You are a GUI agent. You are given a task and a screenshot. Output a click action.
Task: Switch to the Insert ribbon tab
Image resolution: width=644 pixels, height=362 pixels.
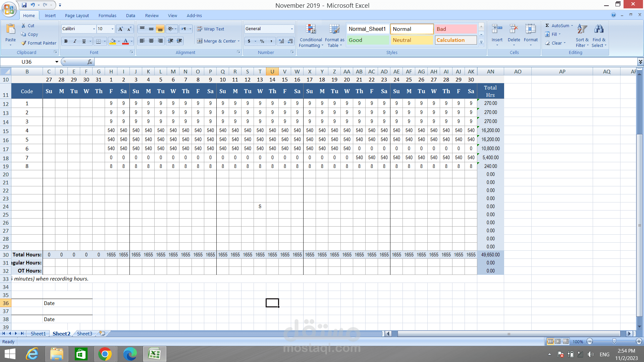click(x=50, y=15)
